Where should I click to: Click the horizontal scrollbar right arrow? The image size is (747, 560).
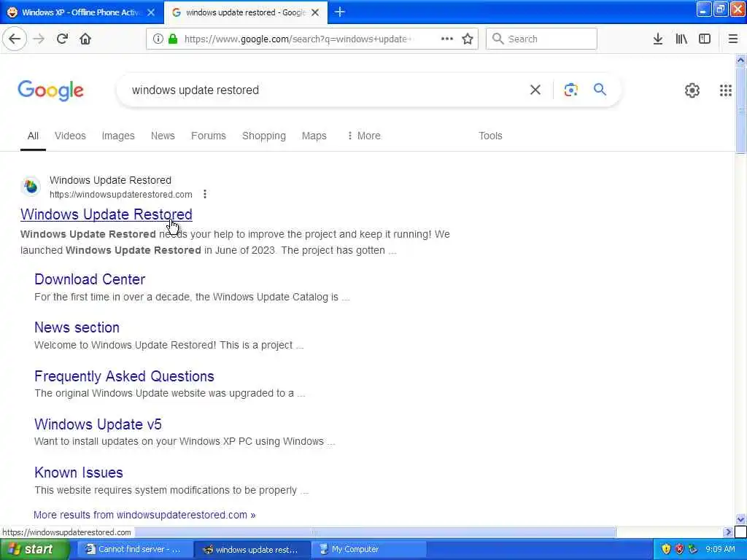(727, 532)
